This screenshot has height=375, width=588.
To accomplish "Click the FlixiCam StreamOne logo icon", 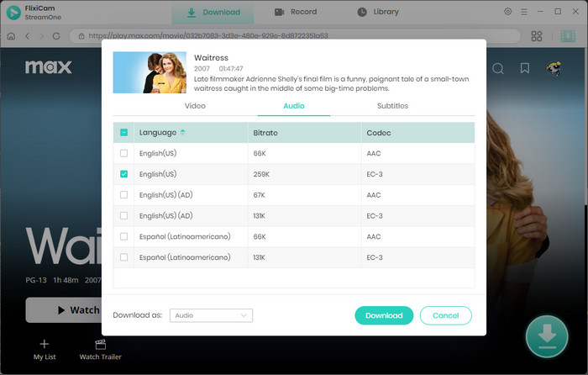I will click(x=13, y=13).
